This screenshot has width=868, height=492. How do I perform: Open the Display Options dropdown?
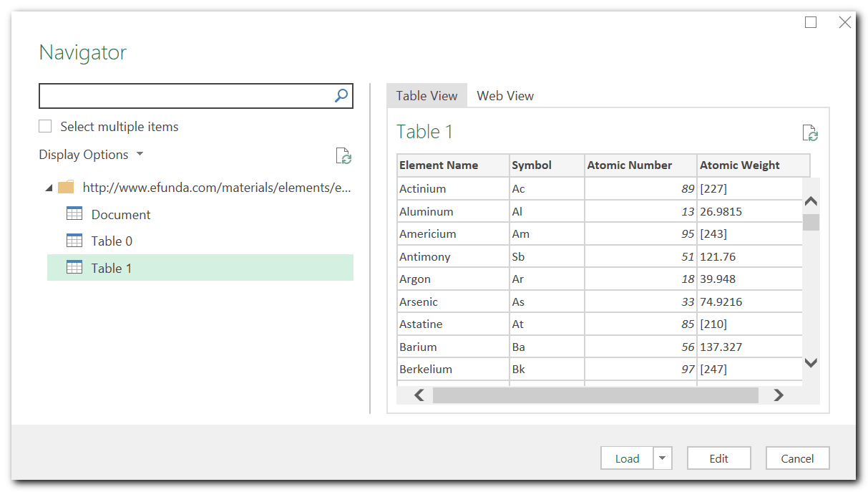pos(140,154)
